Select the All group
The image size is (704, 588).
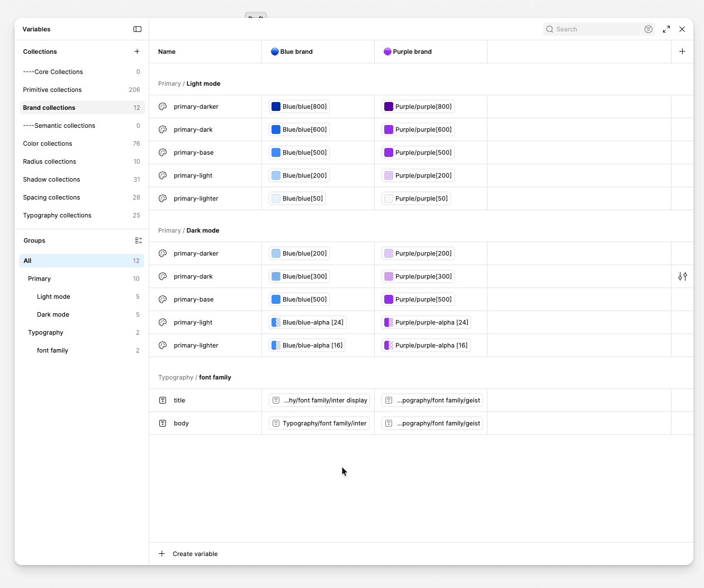pos(82,261)
